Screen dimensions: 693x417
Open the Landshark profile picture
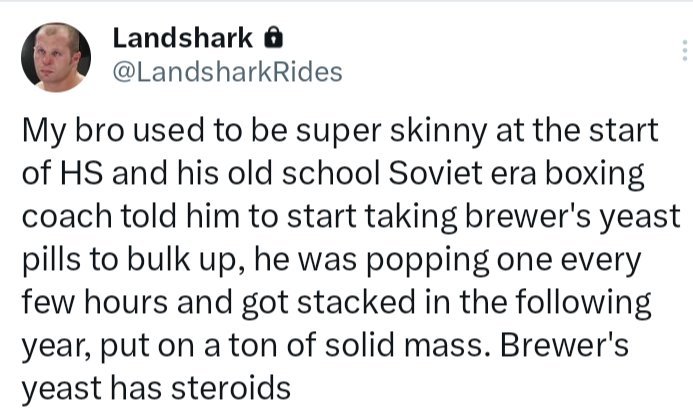click(56, 57)
